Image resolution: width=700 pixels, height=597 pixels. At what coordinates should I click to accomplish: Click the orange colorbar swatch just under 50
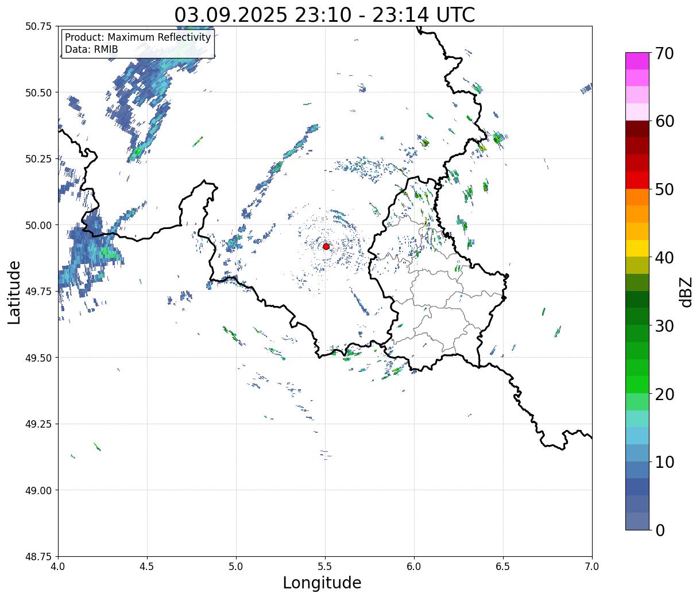click(637, 197)
